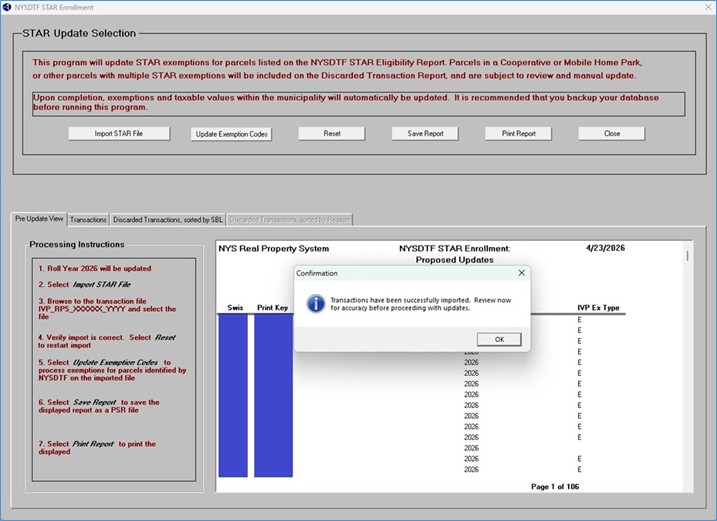The height and width of the screenshot is (521, 717).
Task: Click the Reset button
Action: [332, 134]
